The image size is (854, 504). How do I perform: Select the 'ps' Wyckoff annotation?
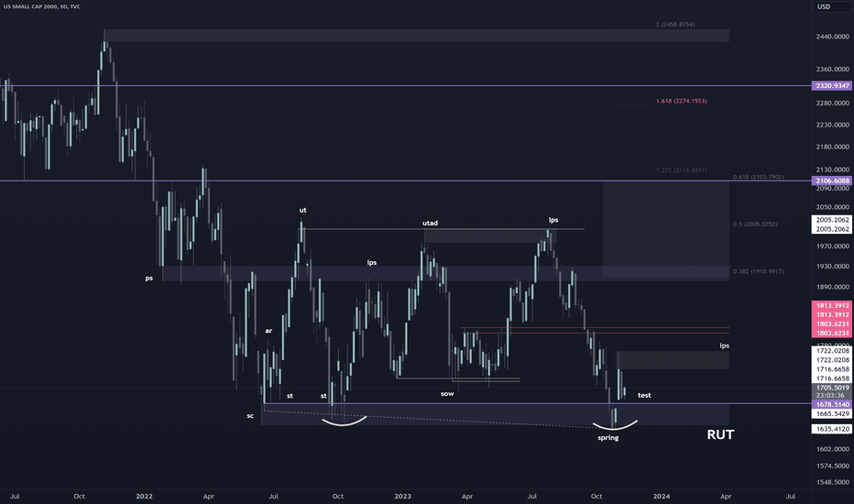pos(149,279)
